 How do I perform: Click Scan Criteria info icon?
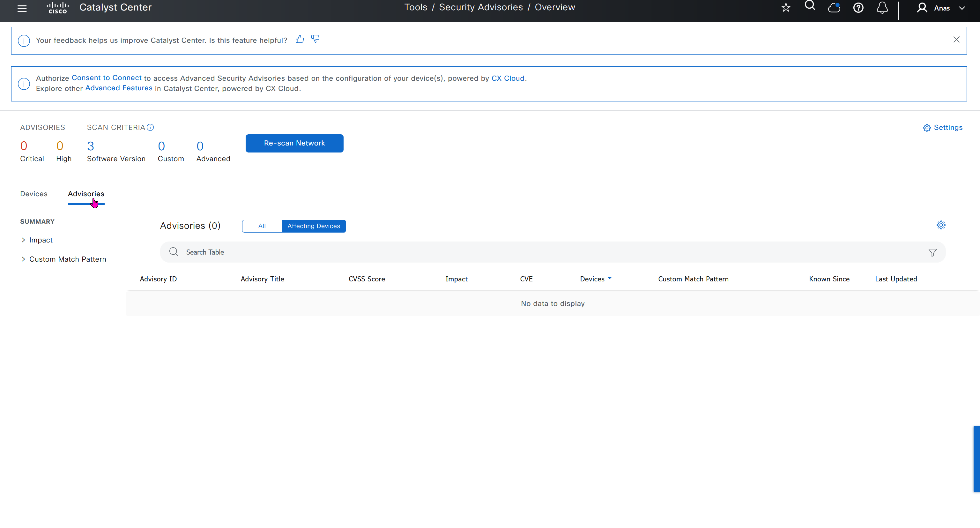coord(151,127)
